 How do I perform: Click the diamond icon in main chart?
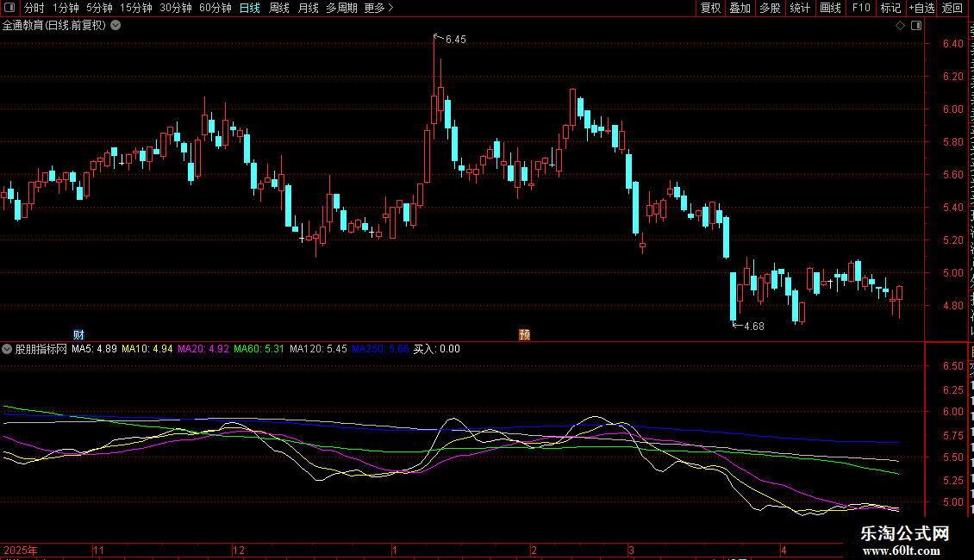coord(900,26)
